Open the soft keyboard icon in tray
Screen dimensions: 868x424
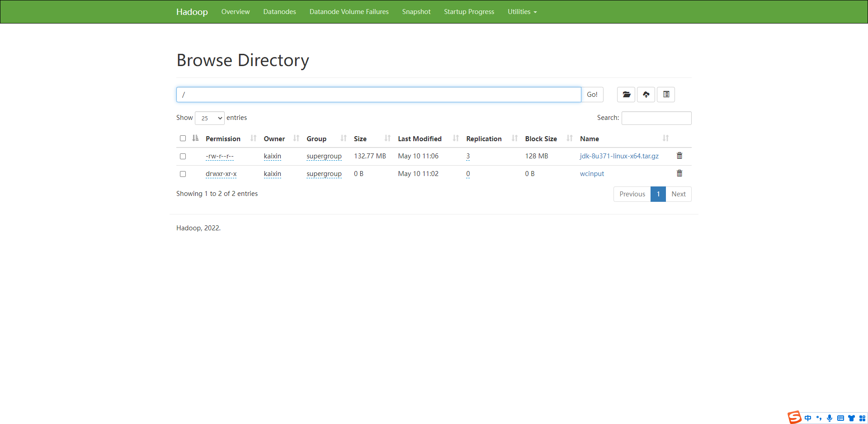click(x=840, y=418)
